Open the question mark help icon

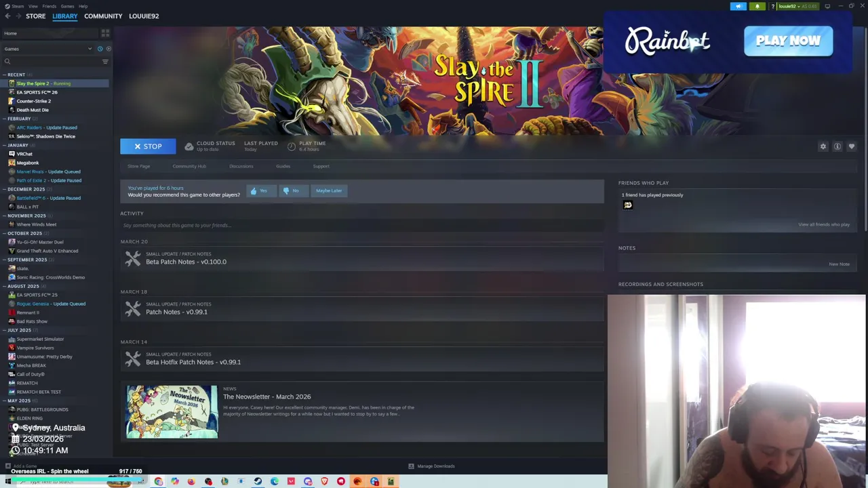[x=772, y=6]
